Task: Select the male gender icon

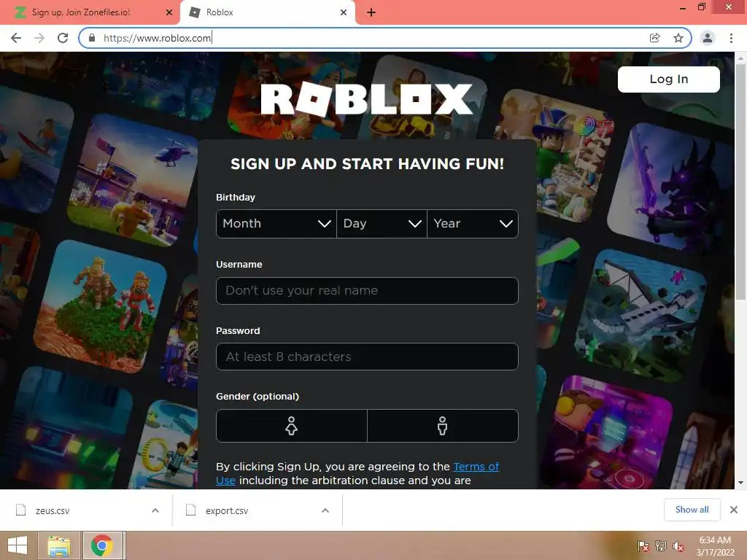Action: (443, 426)
